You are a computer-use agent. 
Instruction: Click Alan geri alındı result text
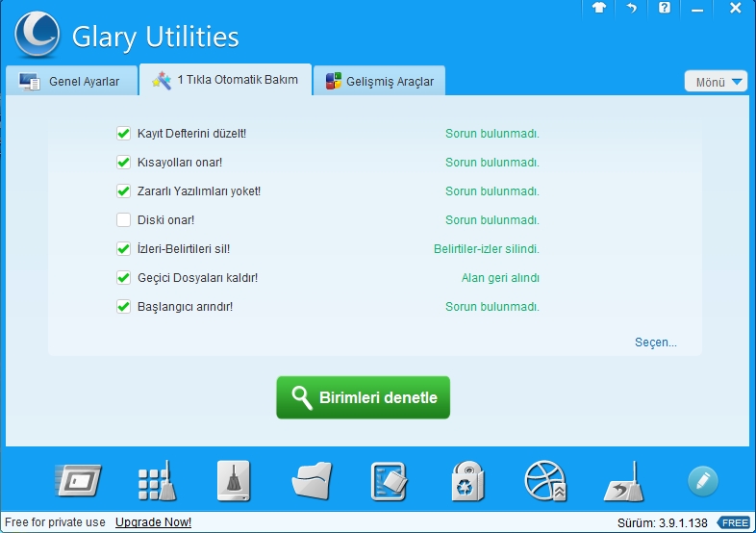click(x=500, y=278)
